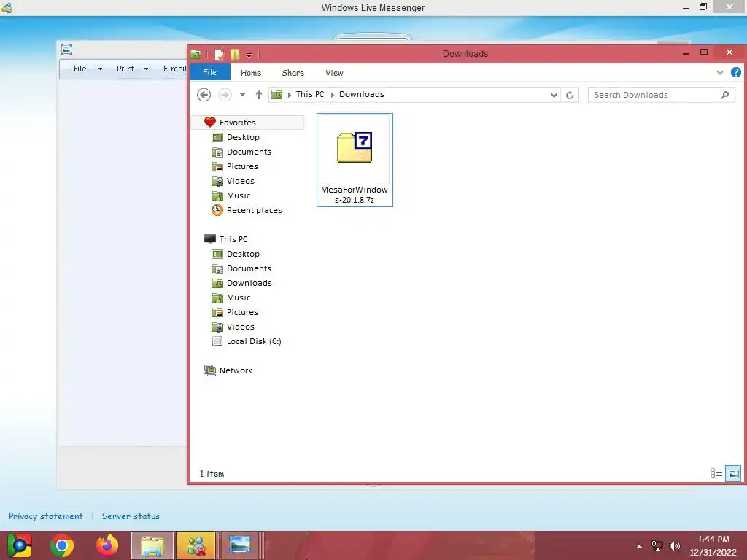Open Explorer Help question mark icon
The image size is (747, 560).
click(735, 72)
